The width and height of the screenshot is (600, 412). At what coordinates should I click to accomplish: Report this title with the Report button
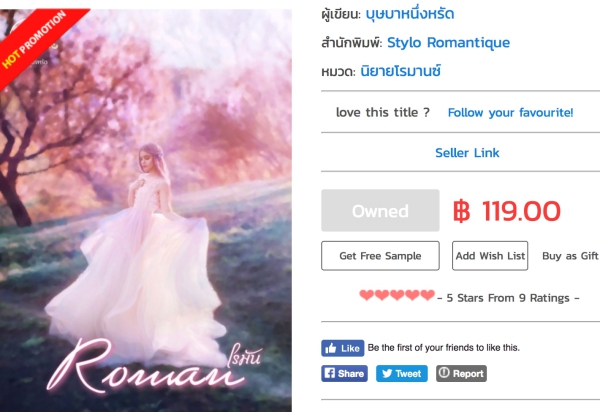pyautogui.click(x=461, y=373)
